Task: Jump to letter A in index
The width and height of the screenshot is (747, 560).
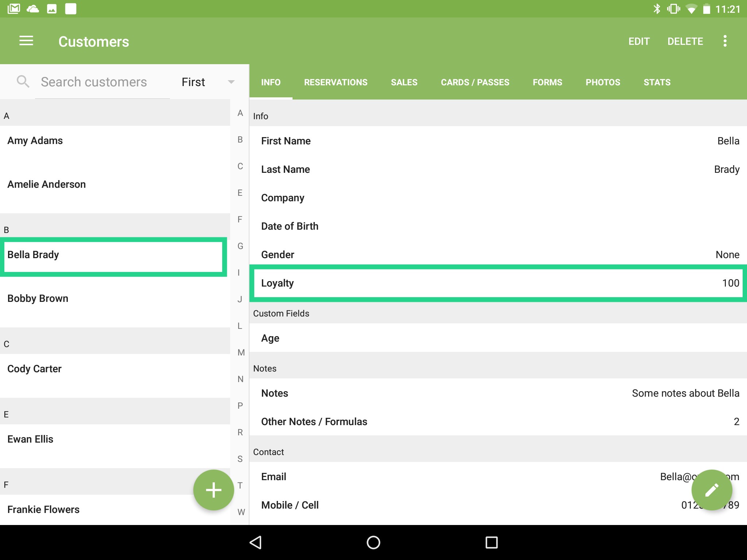Action: (x=240, y=113)
